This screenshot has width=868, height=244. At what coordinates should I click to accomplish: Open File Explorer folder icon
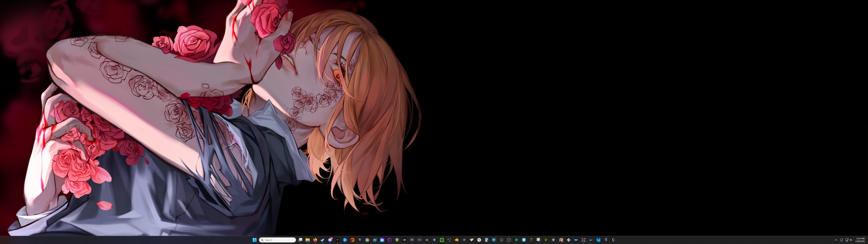(x=307, y=240)
